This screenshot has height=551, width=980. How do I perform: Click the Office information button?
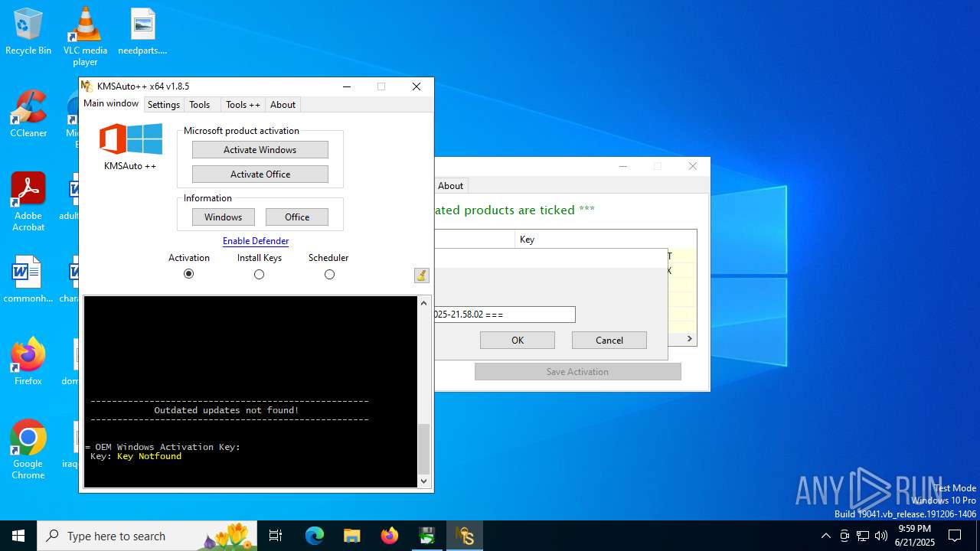pyautogui.click(x=297, y=217)
